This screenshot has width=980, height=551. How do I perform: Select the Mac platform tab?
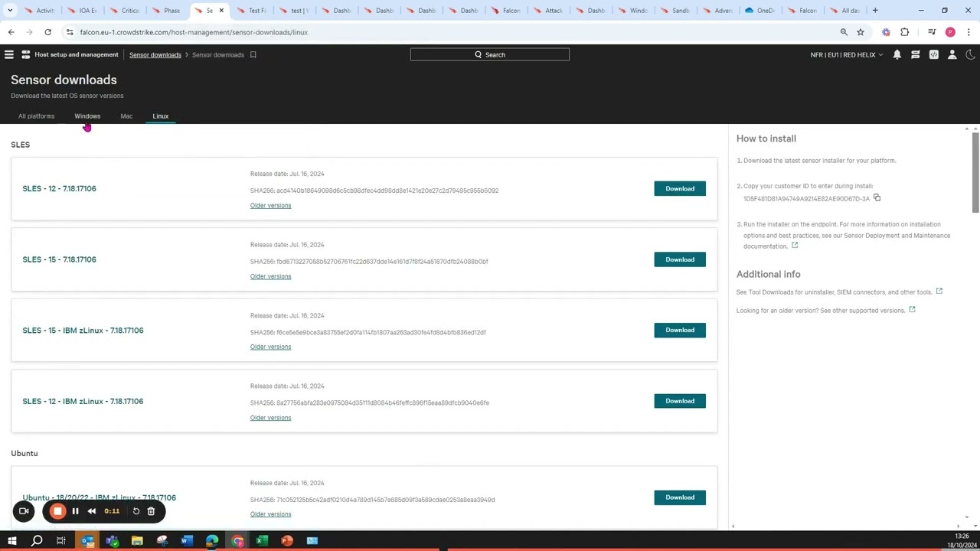(126, 116)
